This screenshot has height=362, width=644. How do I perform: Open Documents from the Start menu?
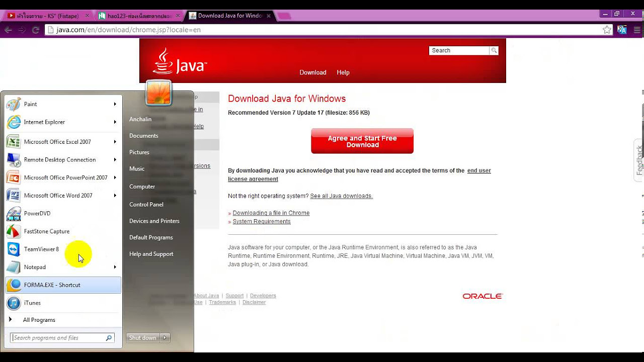(x=144, y=136)
